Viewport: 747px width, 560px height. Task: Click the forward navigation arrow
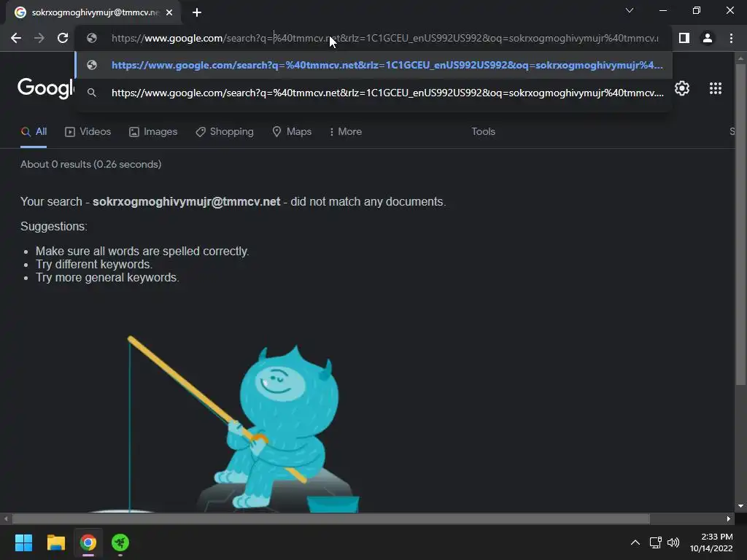click(39, 38)
